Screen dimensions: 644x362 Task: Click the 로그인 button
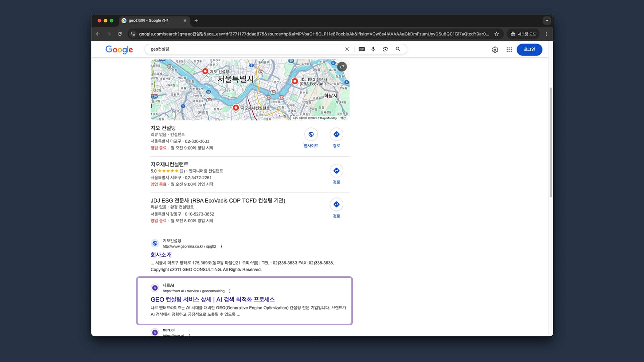(529, 49)
